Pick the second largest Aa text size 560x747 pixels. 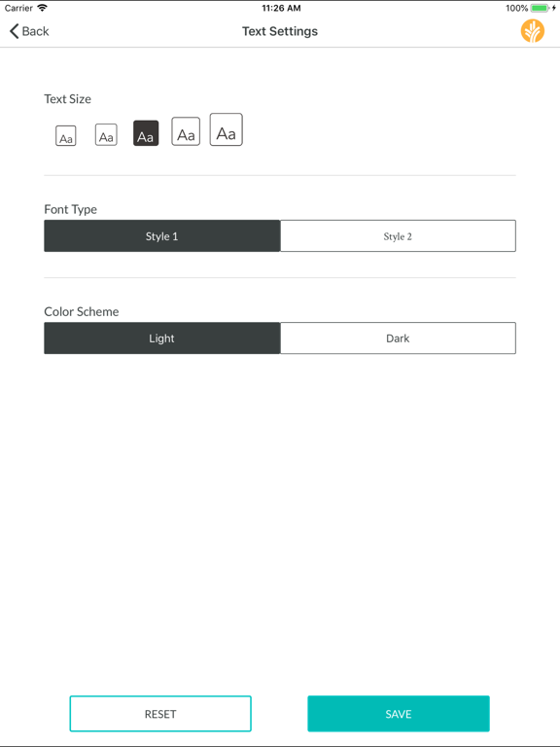(x=186, y=131)
